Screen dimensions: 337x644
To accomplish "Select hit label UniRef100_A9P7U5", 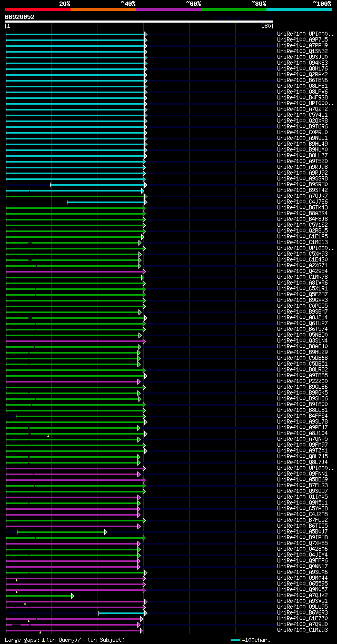I will pyautogui.click(x=302, y=39).
